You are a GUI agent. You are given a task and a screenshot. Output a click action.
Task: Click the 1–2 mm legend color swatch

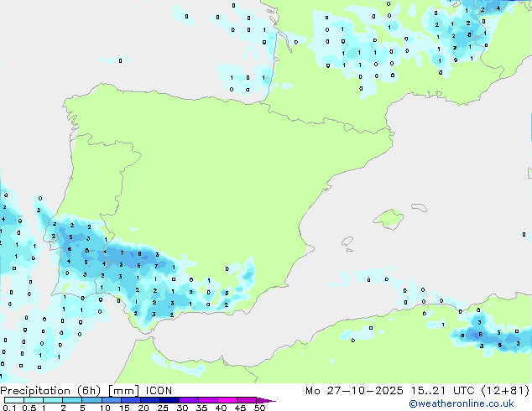coord(53,400)
